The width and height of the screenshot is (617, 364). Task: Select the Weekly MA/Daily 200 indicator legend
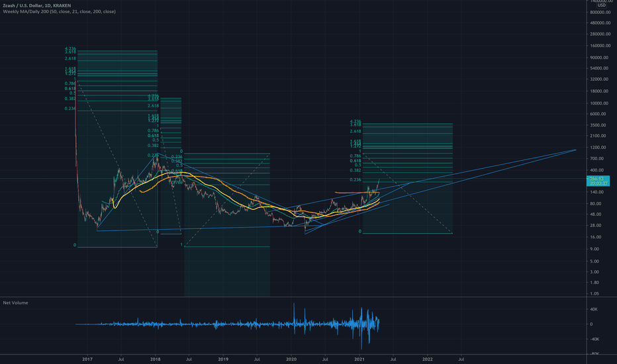coord(59,11)
